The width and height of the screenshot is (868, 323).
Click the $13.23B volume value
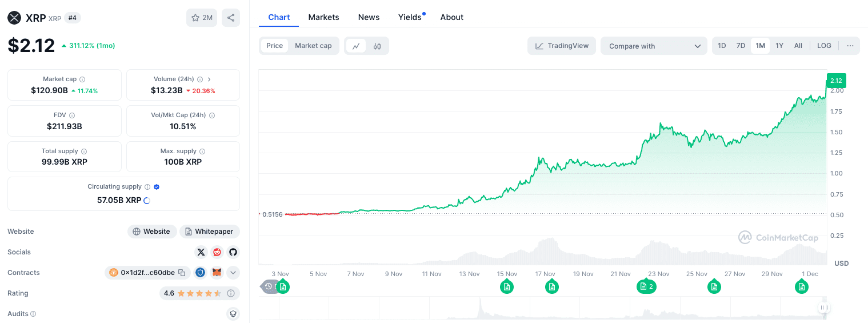click(x=167, y=90)
